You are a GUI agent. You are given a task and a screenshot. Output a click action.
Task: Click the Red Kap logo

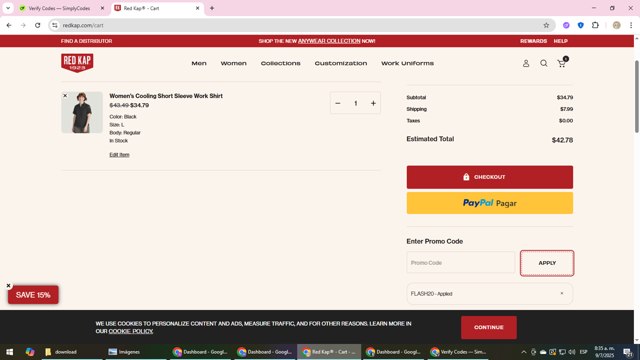[77, 63]
